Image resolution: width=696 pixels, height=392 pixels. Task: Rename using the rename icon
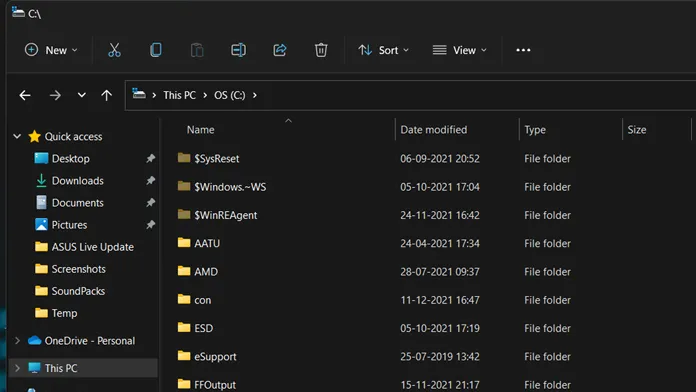[238, 50]
